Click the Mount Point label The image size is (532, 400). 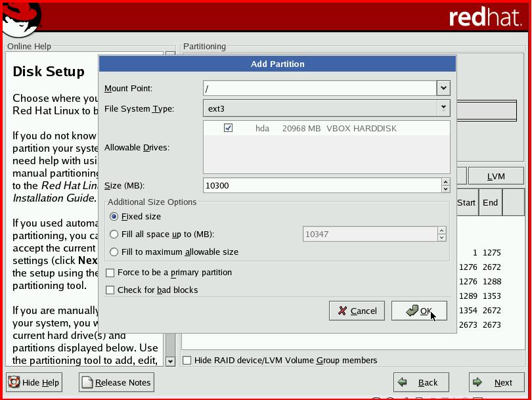128,88
